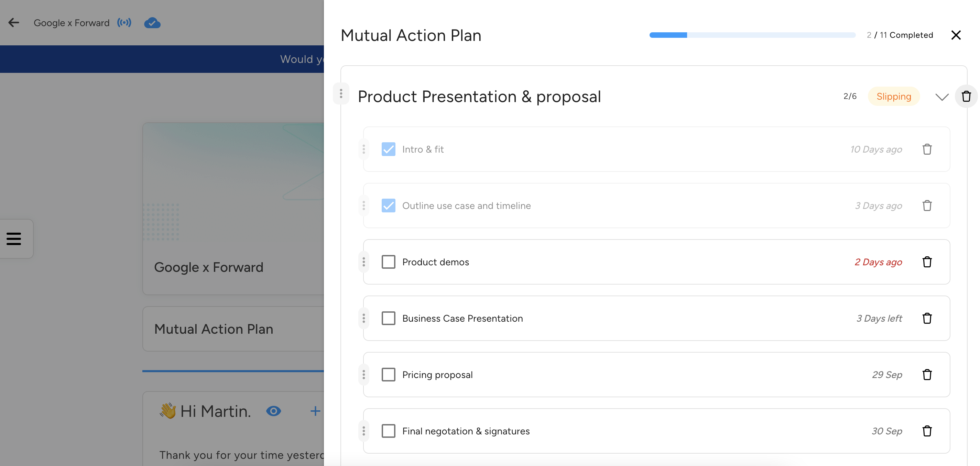
Task: Click the drag handle beside Business Case Presentation
Action: click(x=364, y=318)
